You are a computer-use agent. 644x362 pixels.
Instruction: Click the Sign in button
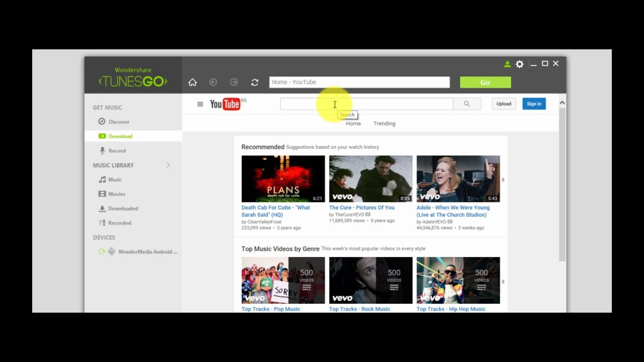[534, 104]
